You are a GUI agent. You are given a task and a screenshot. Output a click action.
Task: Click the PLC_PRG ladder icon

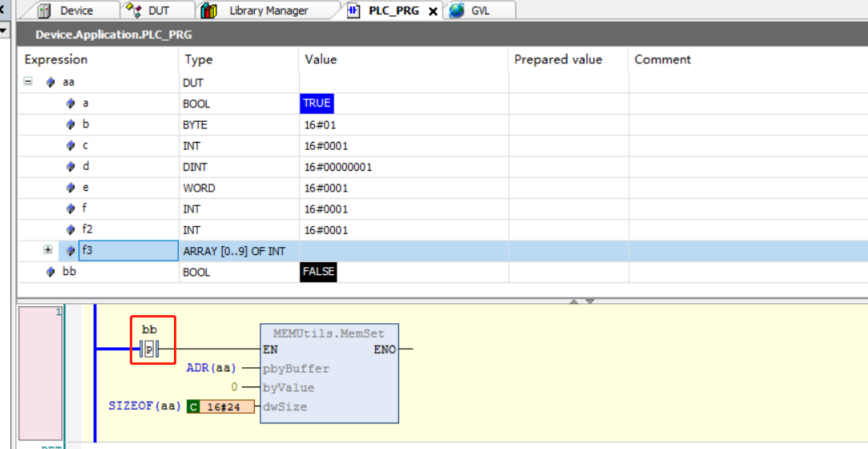(353, 10)
